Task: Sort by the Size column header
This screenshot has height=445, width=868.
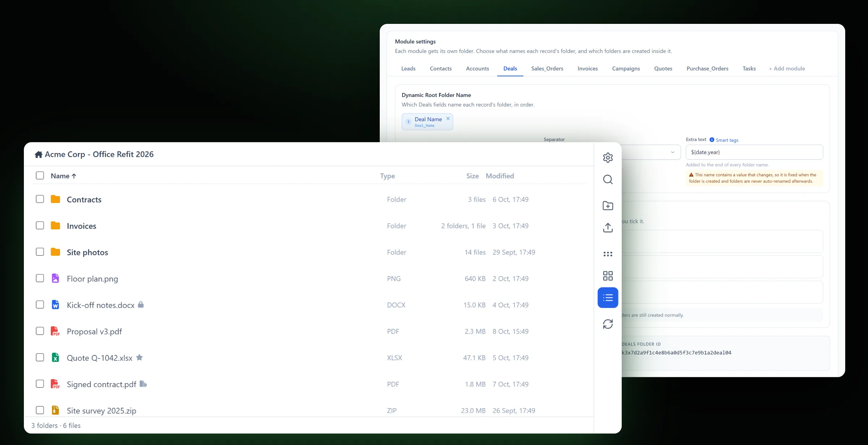Action: coord(472,176)
